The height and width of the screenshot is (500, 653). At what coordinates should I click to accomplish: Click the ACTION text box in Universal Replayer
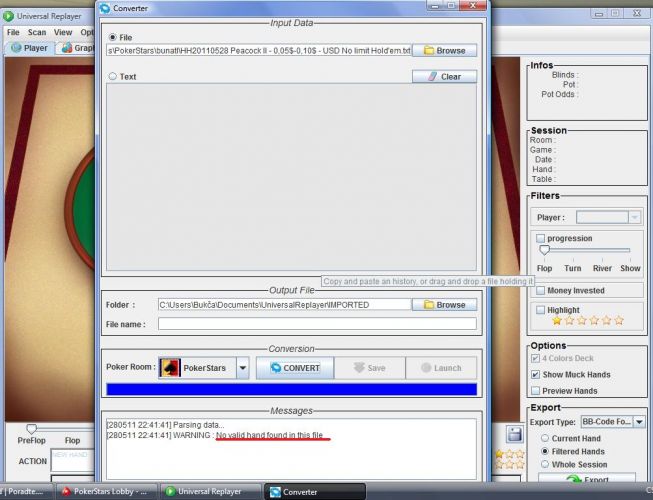click(x=72, y=460)
